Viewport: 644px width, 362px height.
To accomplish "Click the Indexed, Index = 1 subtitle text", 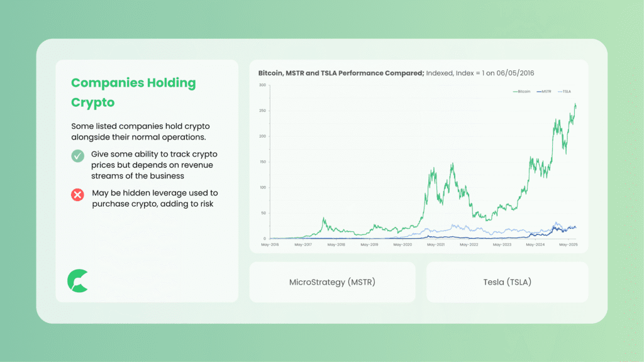I will pyautogui.click(x=480, y=73).
